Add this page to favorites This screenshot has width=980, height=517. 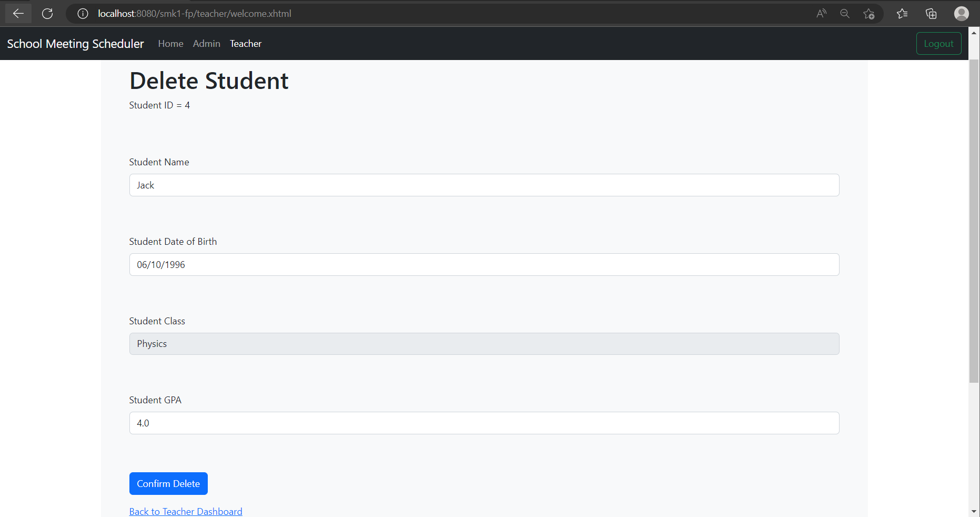click(869, 14)
